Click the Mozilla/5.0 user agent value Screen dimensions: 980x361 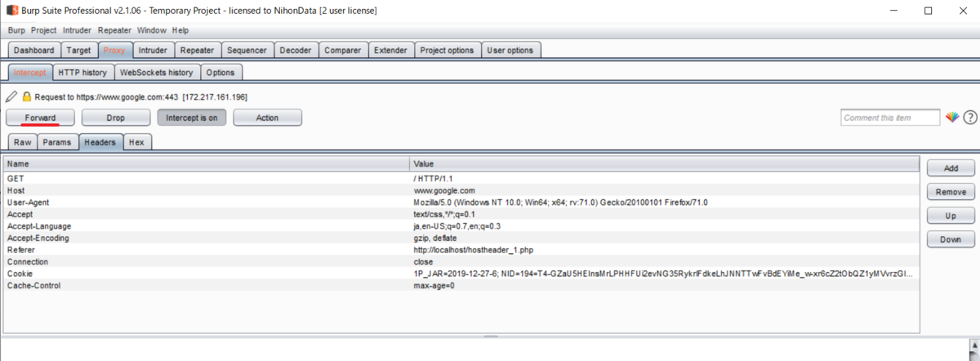[560, 202]
